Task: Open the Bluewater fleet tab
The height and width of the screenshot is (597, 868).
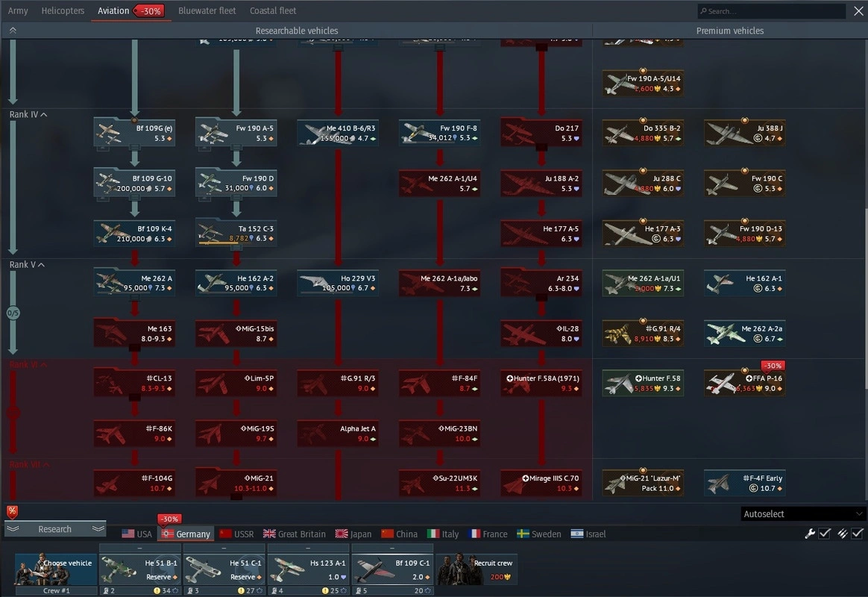Action: [207, 11]
